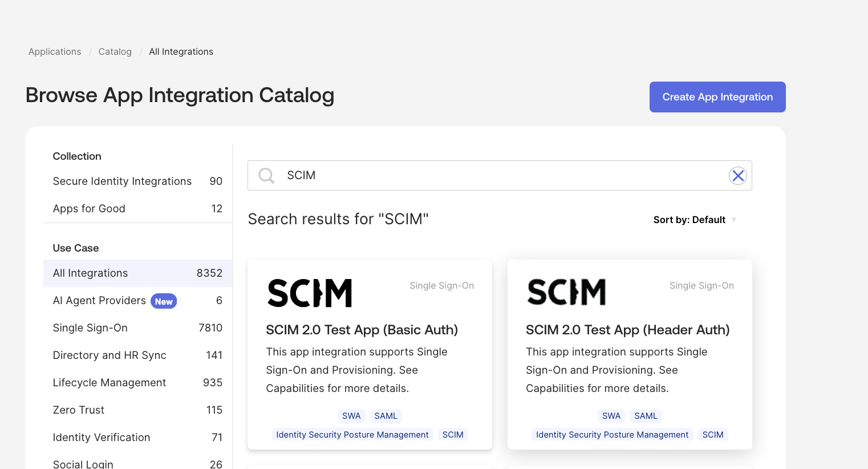868x469 pixels.
Task: Click Basic Auth card description text
Action: (357, 370)
